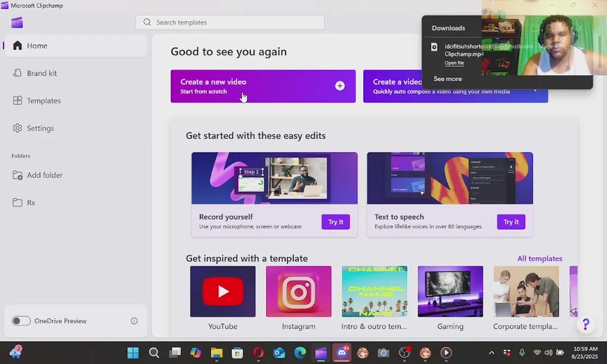The width and height of the screenshot is (607, 364).
Task: Open the Rx folder
Action: pos(76,203)
